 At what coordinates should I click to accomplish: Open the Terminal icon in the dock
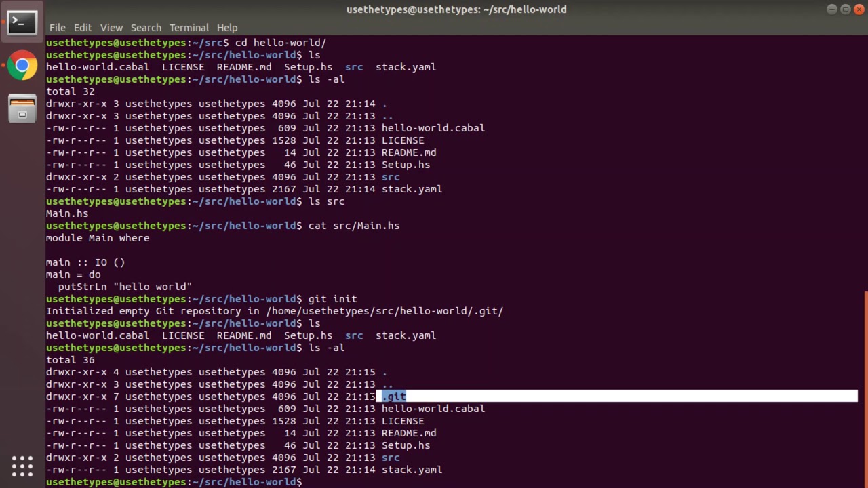tap(22, 22)
